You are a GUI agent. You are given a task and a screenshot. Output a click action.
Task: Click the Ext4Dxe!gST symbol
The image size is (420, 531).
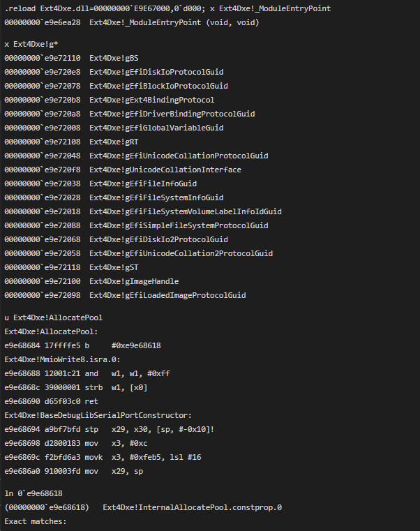[x=114, y=267]
